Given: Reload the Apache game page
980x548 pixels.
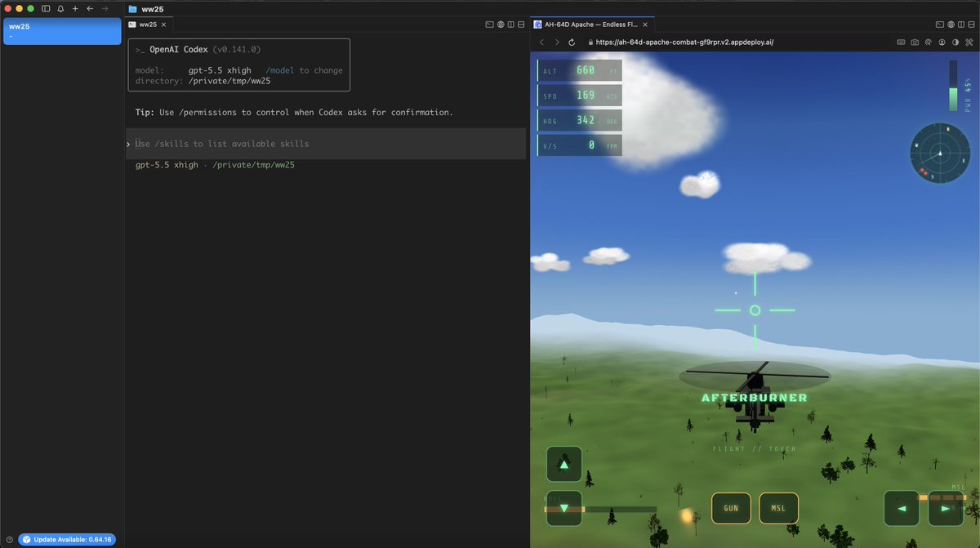Looking at the screenshot, I should click(x=572, y=42).
